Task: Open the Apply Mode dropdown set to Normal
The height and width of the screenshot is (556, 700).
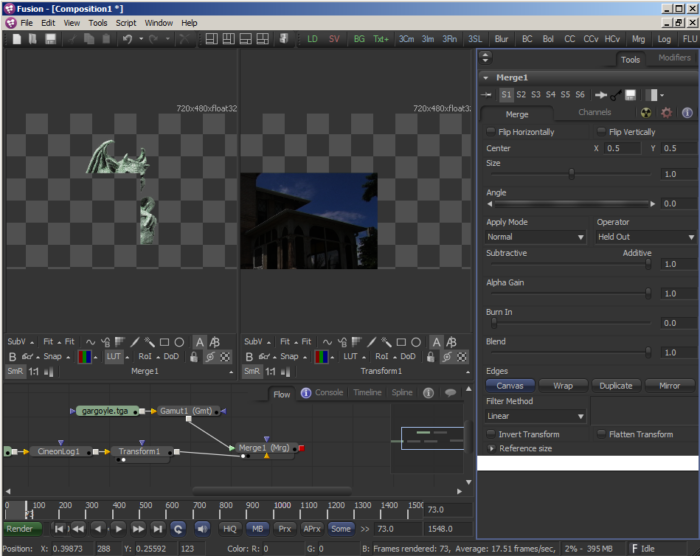Action: point(535,237)
